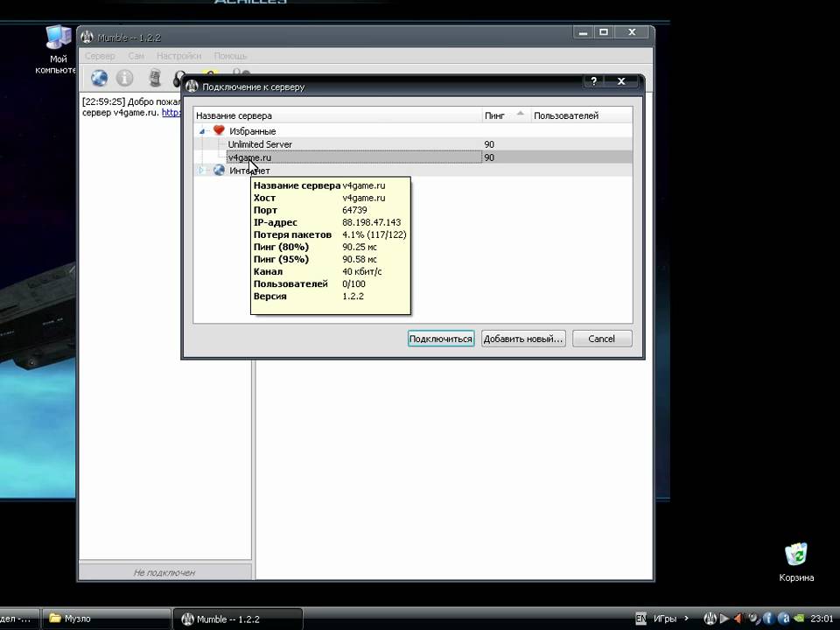
Task: Toggle the microphone mute icon in Mumble toolbar
Action: coord(155,78)
